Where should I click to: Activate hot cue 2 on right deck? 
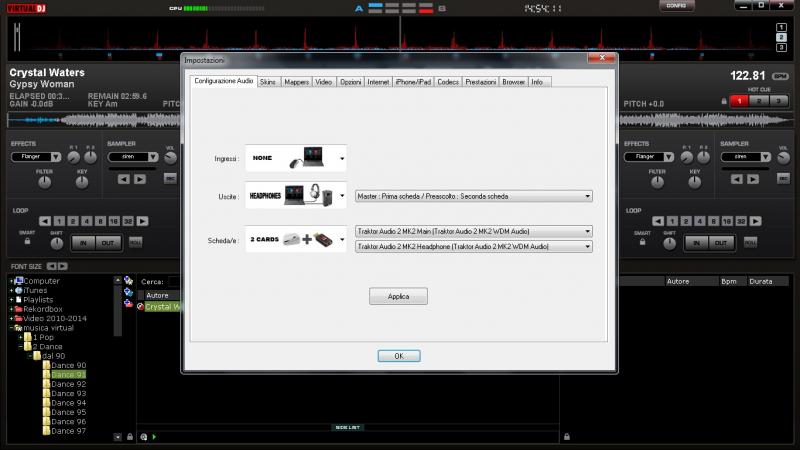759,101
